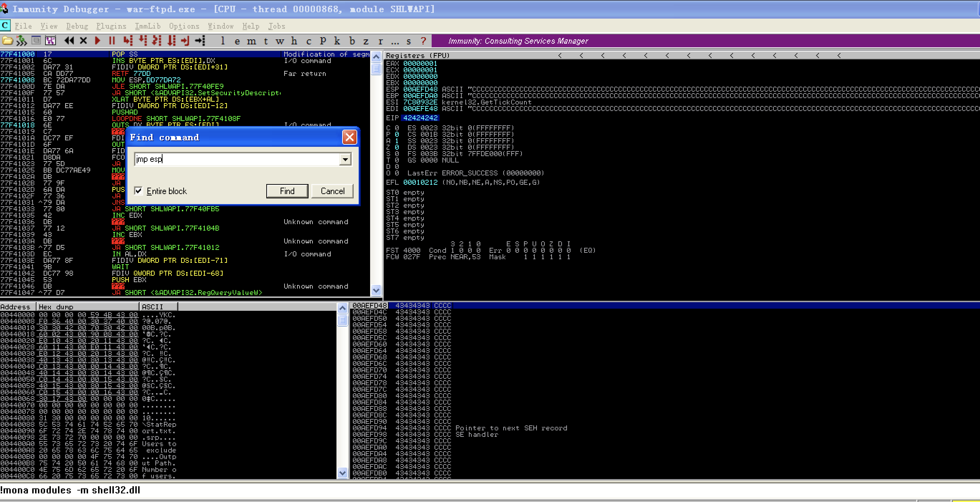Click the Trace over toolbar icon
This screenshot has width=980, height=502.
[171, 40]
